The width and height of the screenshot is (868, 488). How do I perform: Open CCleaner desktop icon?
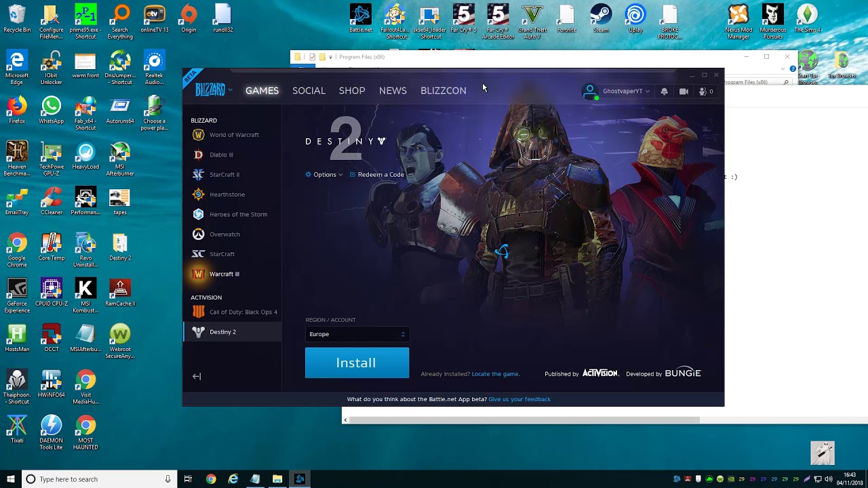[x=52, y=201]
